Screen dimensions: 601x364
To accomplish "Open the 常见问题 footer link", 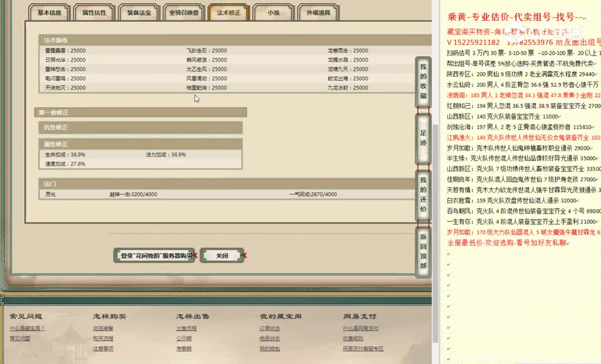I will [20, 338].
